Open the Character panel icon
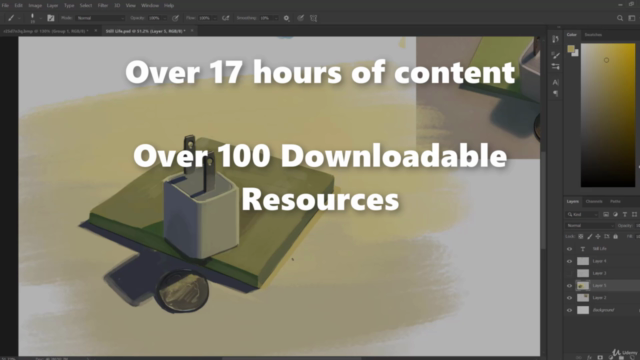 555,82
